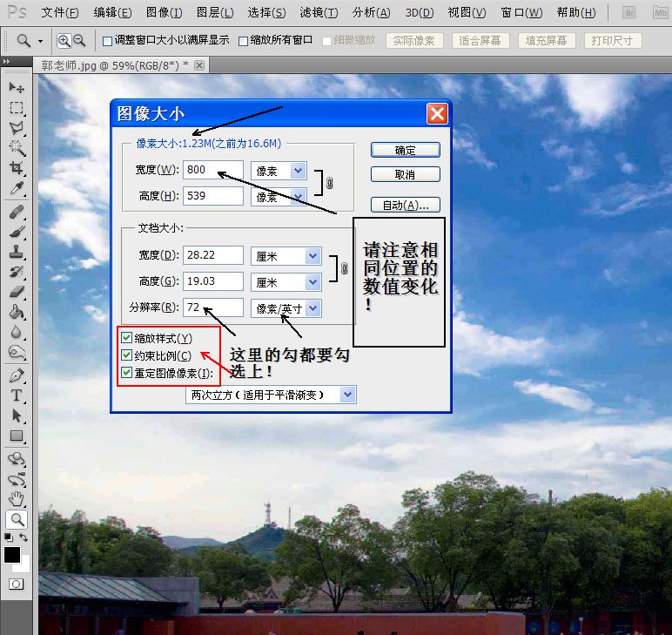Focus the 分辨率(R) 72 field

click(x=213, y=307)
